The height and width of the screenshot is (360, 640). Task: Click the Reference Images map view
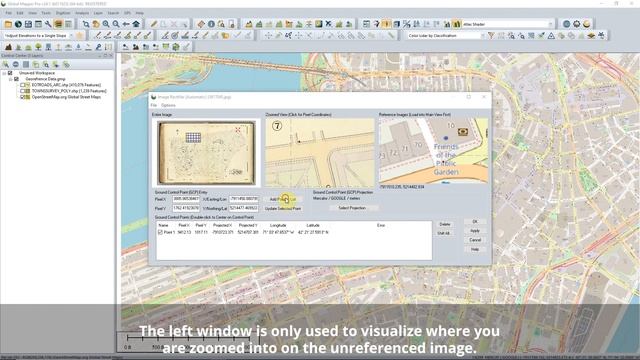pos(433,151)
